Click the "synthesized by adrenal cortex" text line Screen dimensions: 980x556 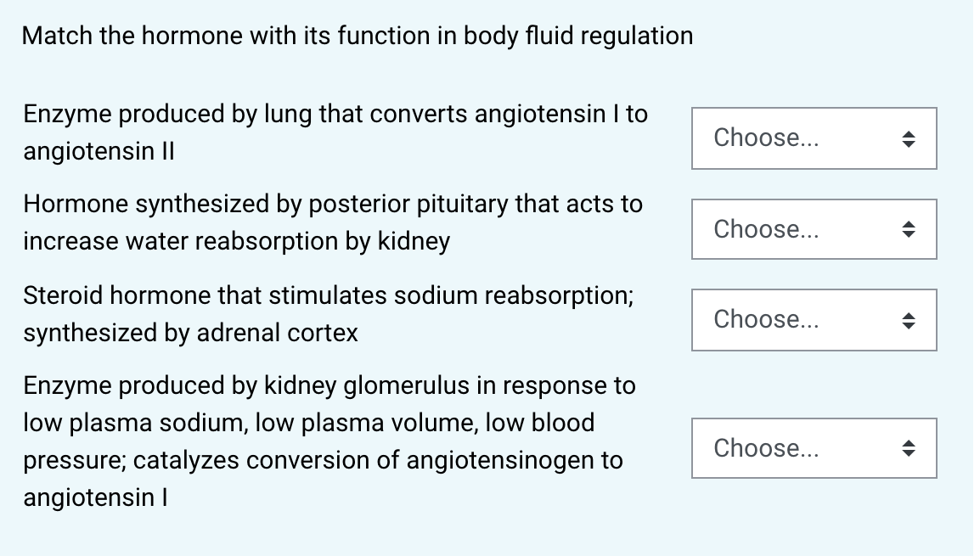pyautogui.click(x=190, y=333)
